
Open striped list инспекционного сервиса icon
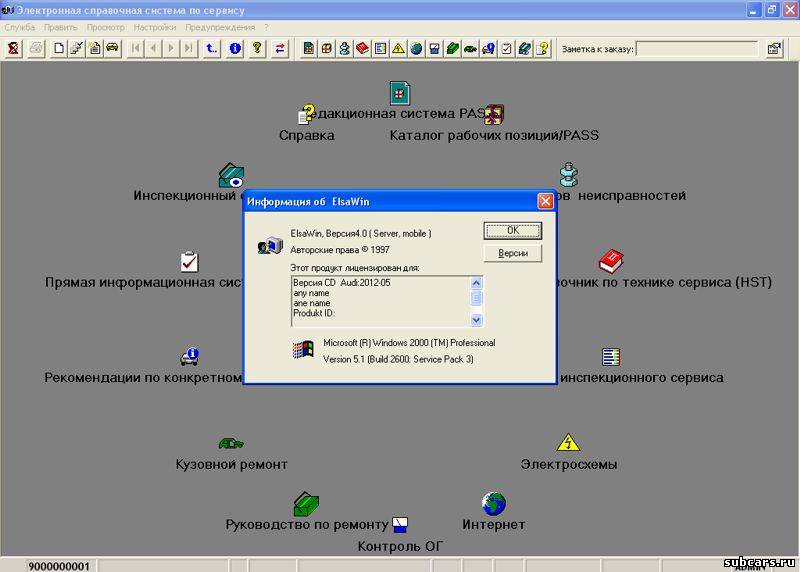click(x=611, y=357)
